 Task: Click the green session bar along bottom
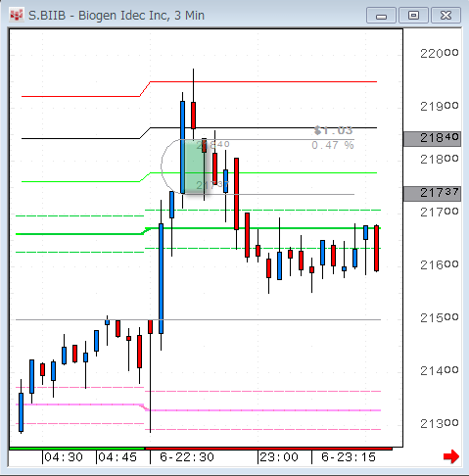pos(76,449)
